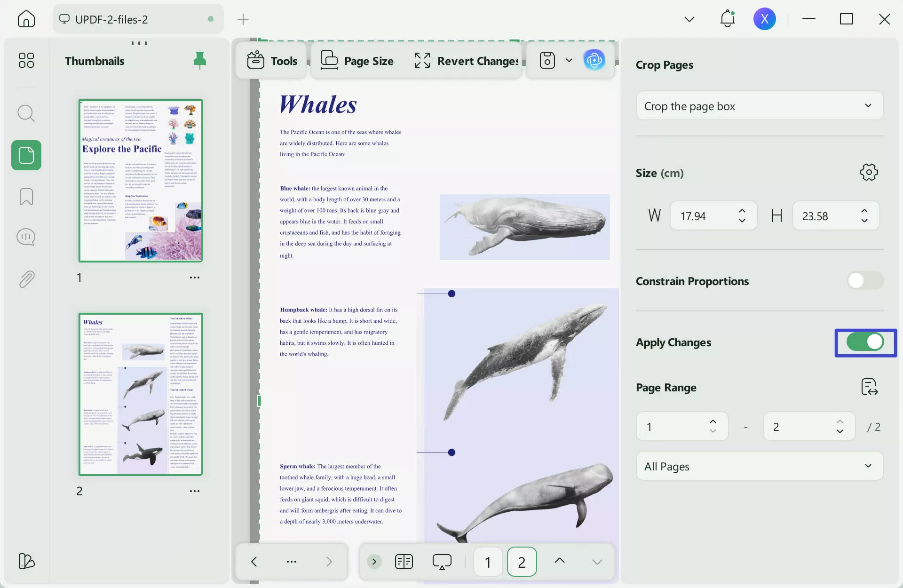Expand the save options arrow

[x=569, y=60]
